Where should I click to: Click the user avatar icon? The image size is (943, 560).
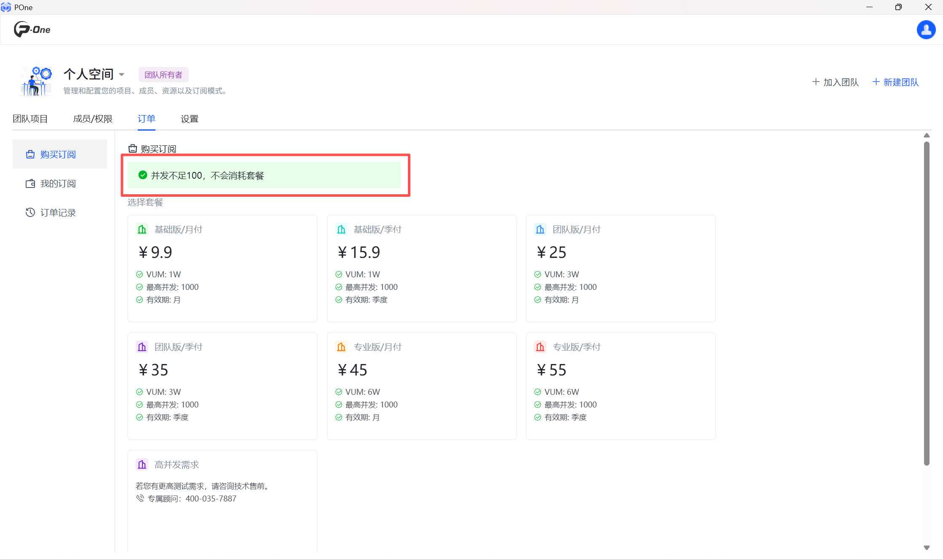[x=926, y=29]
